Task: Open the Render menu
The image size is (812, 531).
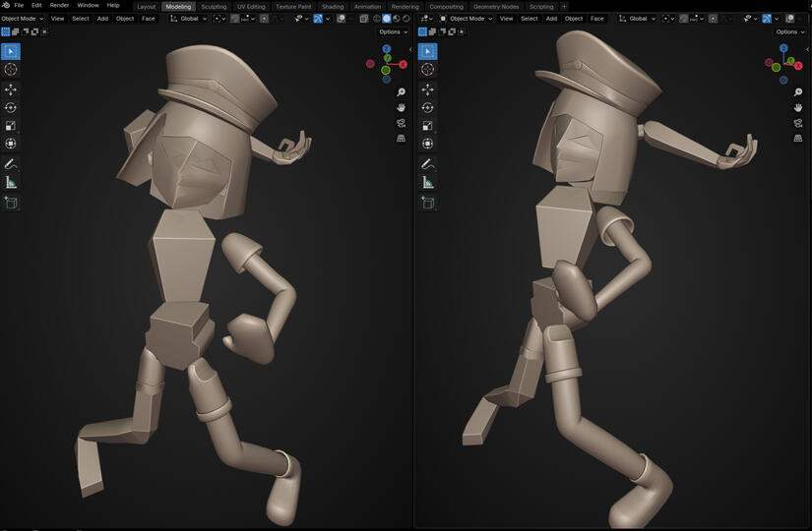Action: (60, 6)
